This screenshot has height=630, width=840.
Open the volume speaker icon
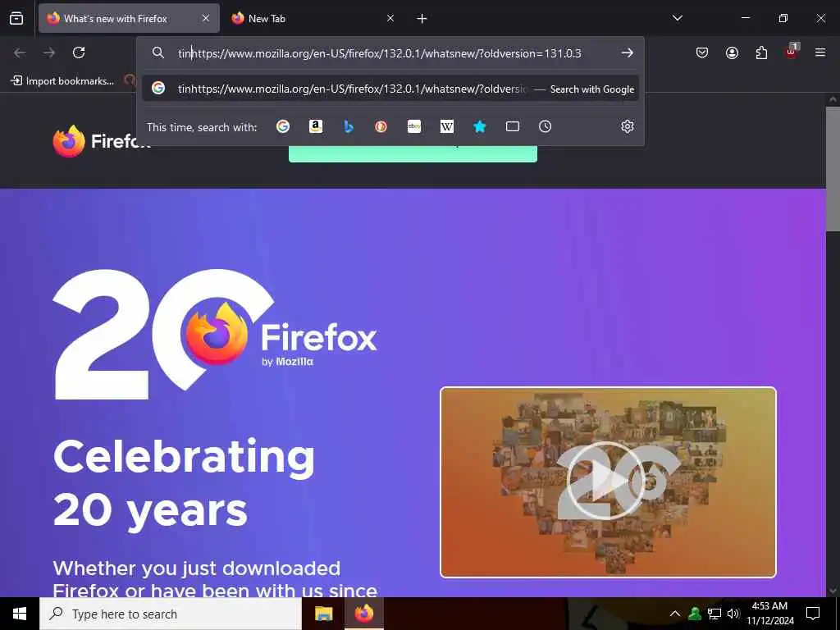733,614
